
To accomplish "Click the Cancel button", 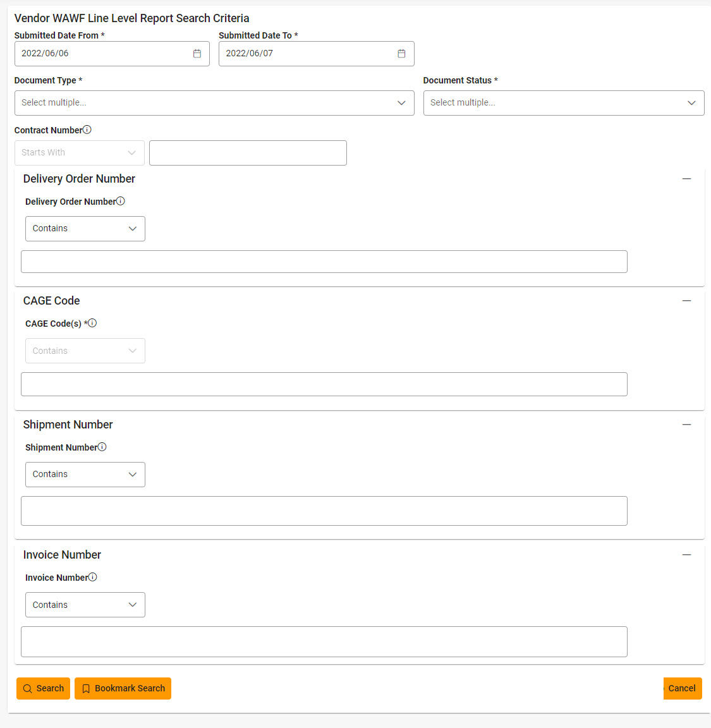I will click(x=682, y=689).
